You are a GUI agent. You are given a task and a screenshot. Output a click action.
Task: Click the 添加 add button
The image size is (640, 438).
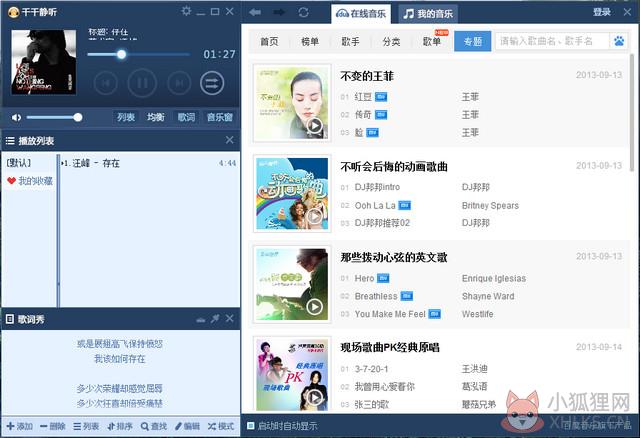coord(20,427)
